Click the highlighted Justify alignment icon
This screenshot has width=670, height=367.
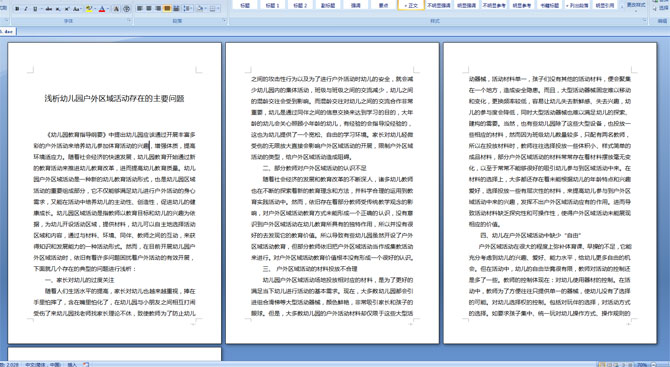167,9
